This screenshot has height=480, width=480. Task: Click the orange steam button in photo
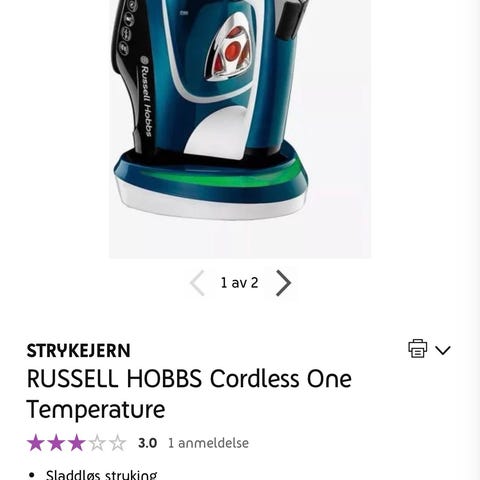point(232,50)
